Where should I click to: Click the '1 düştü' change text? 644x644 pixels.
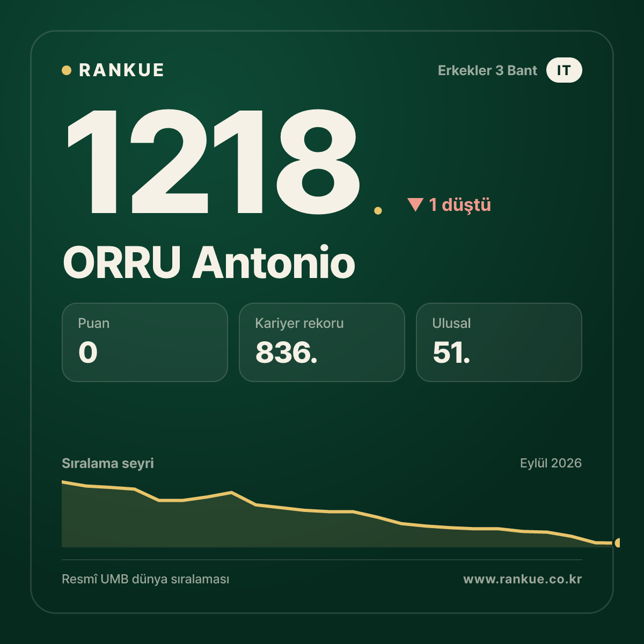[x=460, y=204]
